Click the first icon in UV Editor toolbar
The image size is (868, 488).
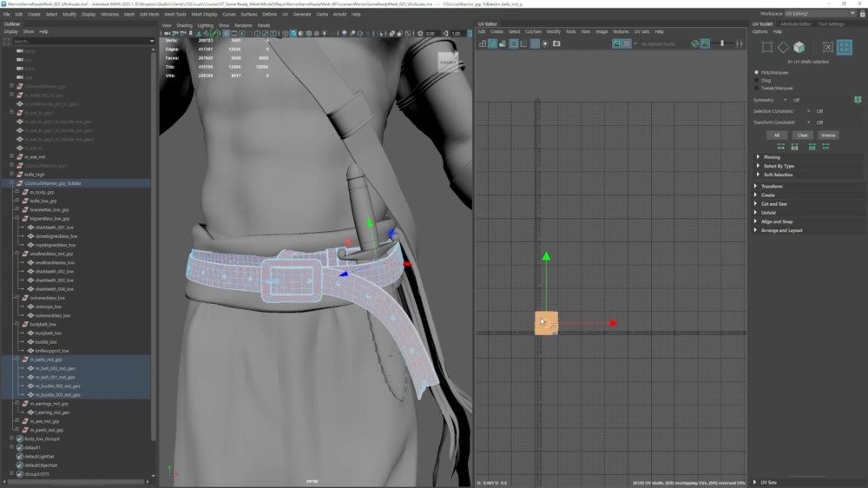click(x=483, y=43)
